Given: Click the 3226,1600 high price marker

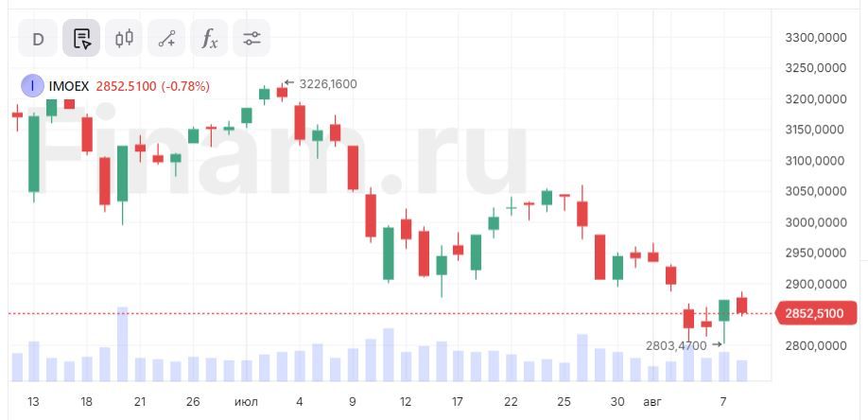Looking at the screenshot, I should 326,84.
